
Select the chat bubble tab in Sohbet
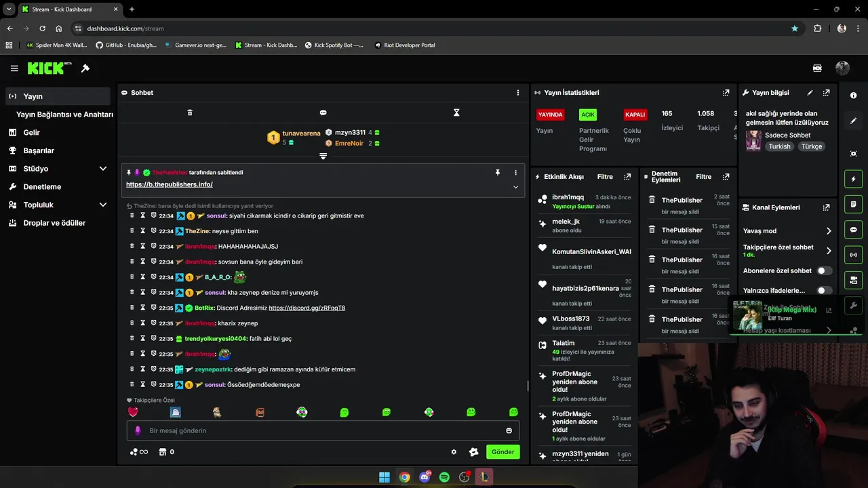point(323,113)
